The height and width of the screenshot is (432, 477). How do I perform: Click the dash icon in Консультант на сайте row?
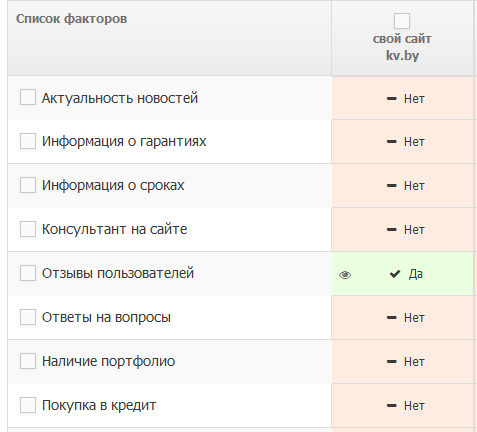[x=391, y=230]
